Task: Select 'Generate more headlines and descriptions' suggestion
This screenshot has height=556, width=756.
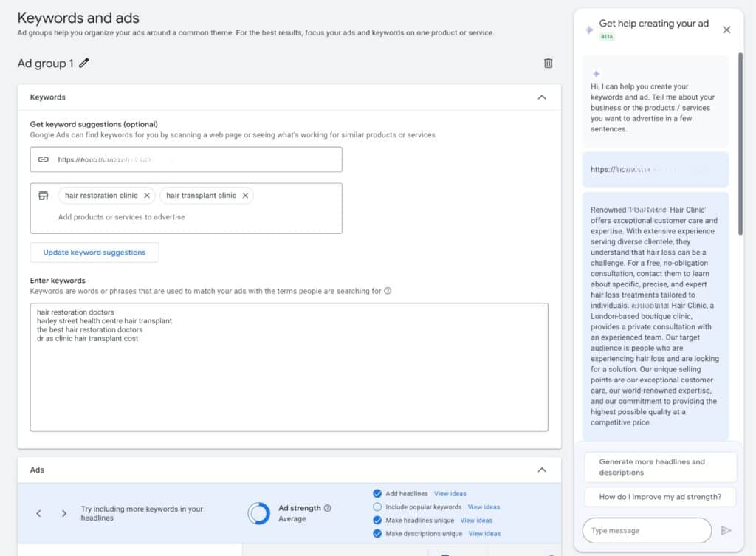Action: point(660,467)
